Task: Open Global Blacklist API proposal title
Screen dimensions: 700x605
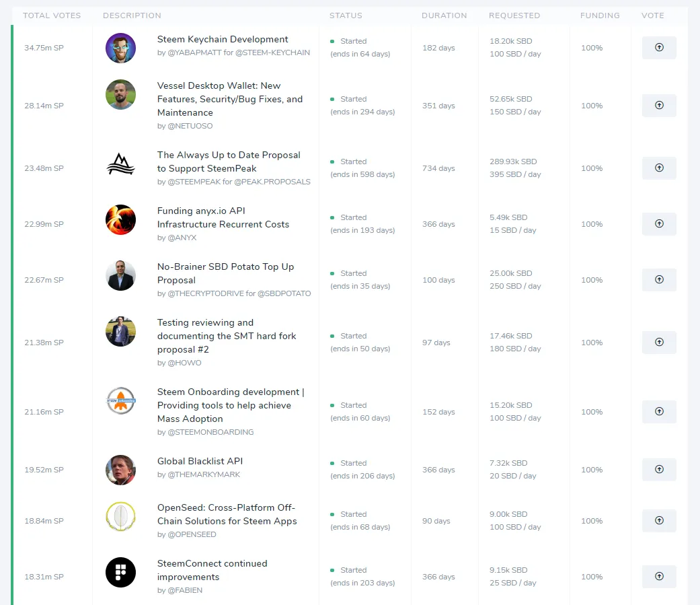Action: coord(200,461)
